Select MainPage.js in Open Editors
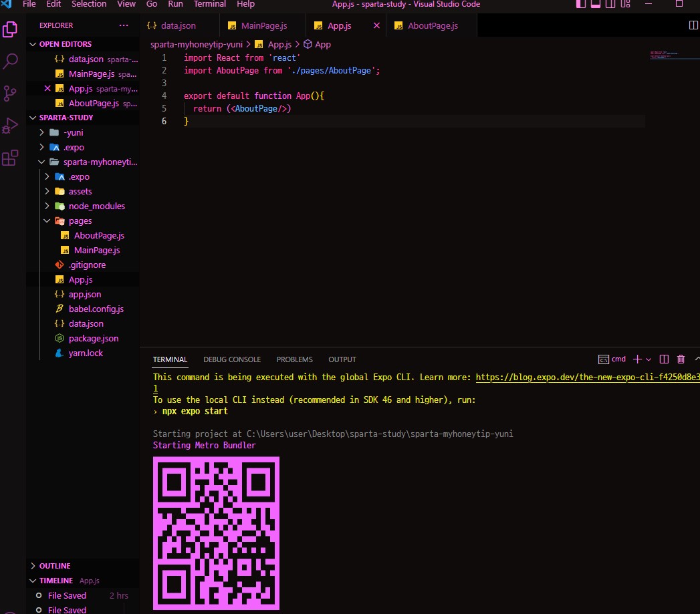Viewport: 700px width, 614px height. [x=83, y=73]
